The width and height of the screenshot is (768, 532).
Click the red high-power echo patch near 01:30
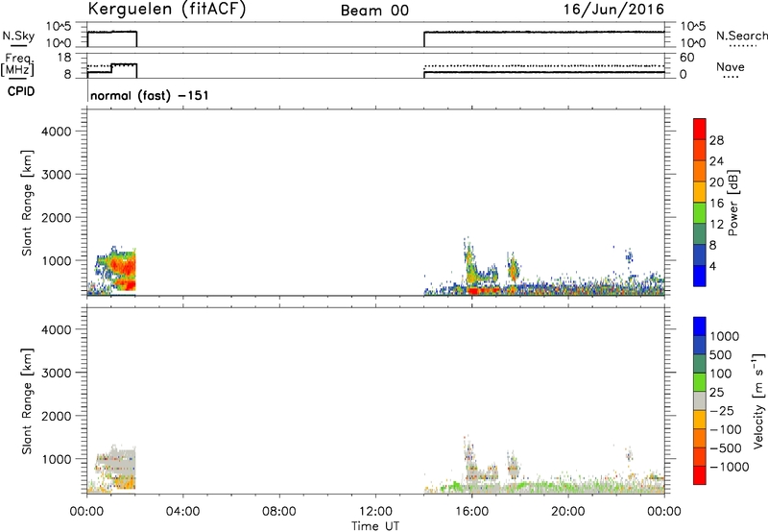coord(123,268)
